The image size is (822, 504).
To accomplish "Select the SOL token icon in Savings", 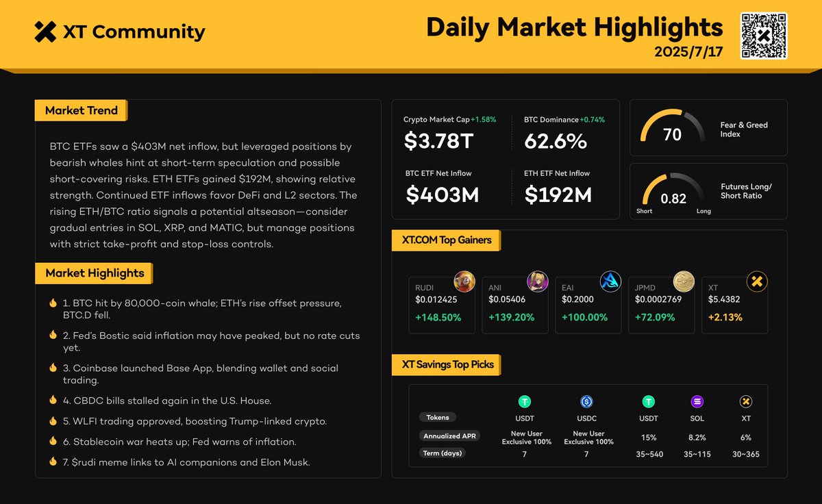I will click(x=697, y=402).
